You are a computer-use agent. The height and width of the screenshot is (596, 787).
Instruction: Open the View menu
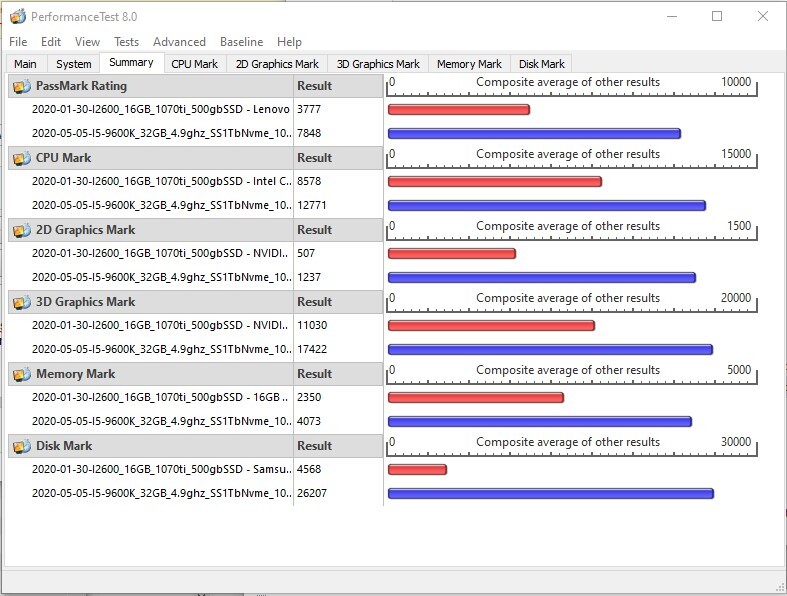(x=87, y=42)
